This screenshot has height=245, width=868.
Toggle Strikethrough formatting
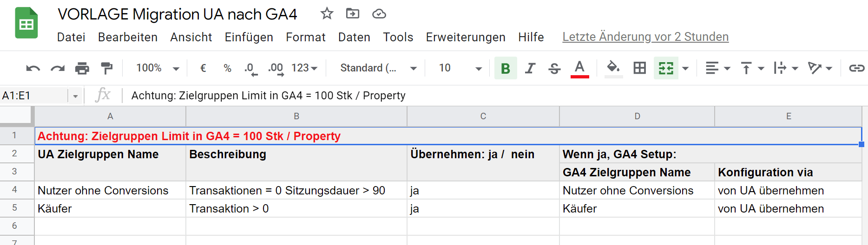coord(554,68)
